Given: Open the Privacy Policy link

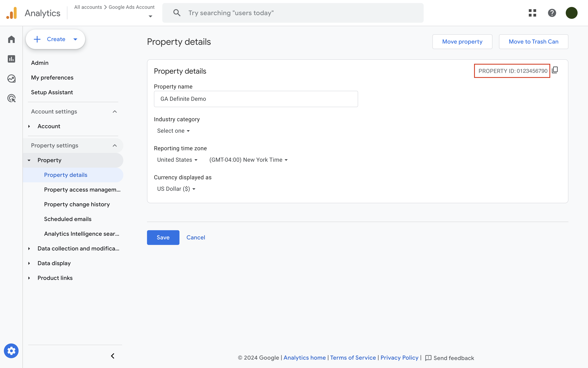Looking at the screenshot, I should [399, 358].
